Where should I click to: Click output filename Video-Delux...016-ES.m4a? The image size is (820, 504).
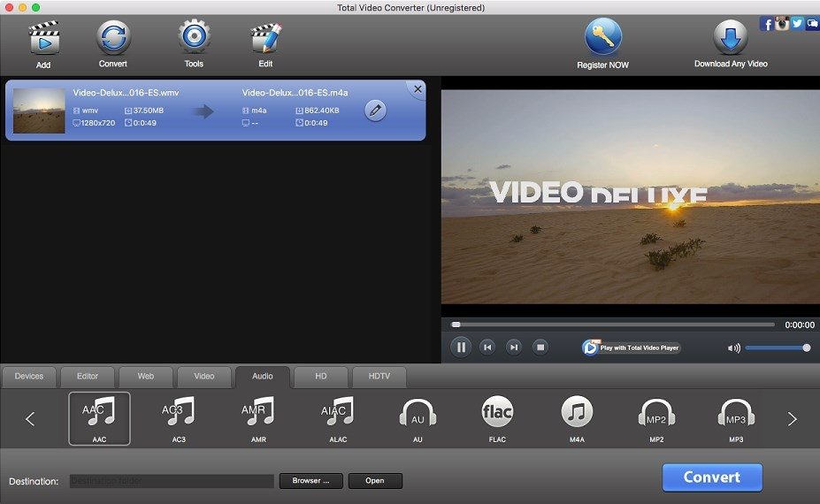click(x=295, y=93)
